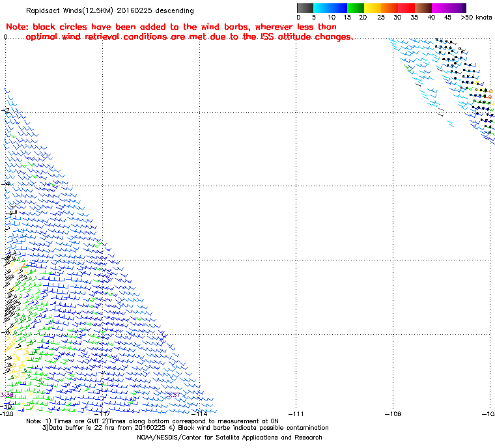Click the '-111' longitude axis label

296,413
